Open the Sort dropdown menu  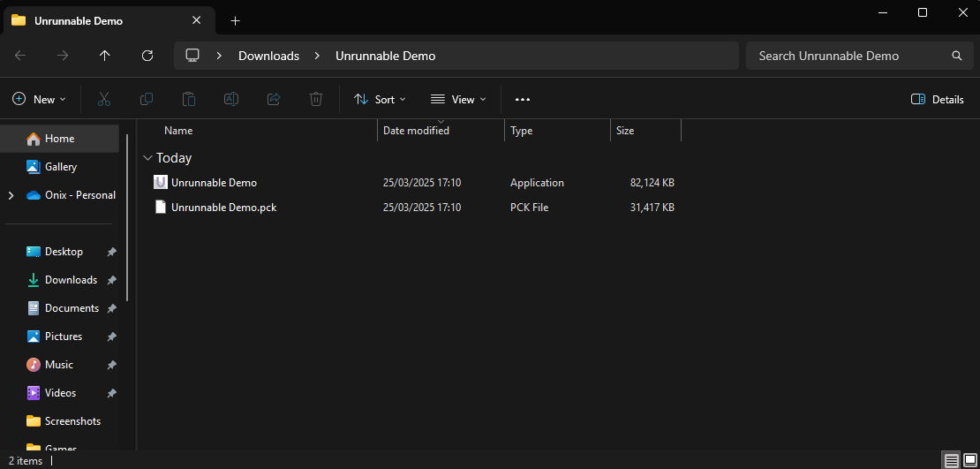(x=380, y=100)
